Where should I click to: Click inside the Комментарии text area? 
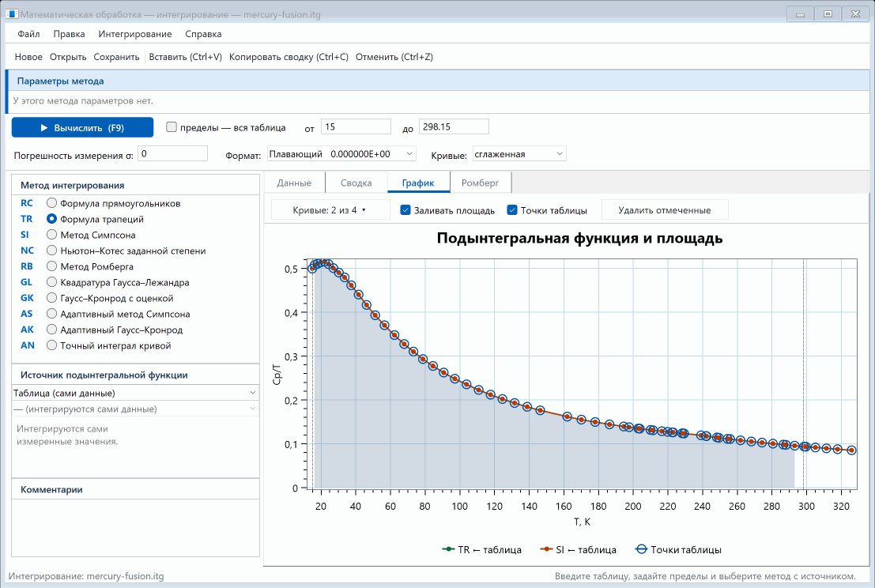click(136, 527)
